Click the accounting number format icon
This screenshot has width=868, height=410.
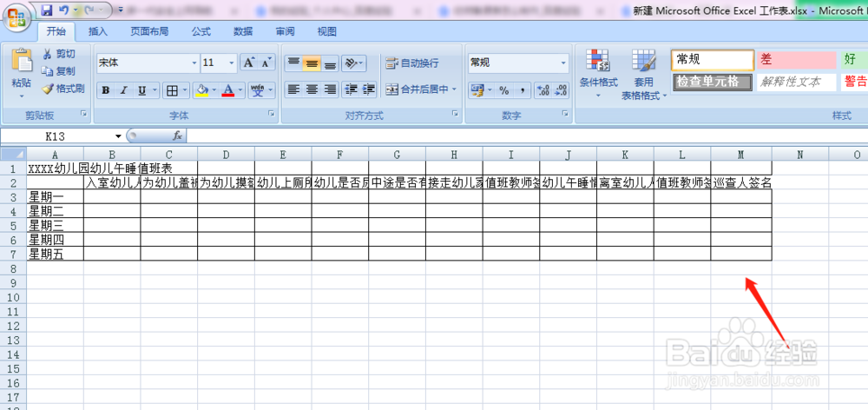(x=476, y=90)
